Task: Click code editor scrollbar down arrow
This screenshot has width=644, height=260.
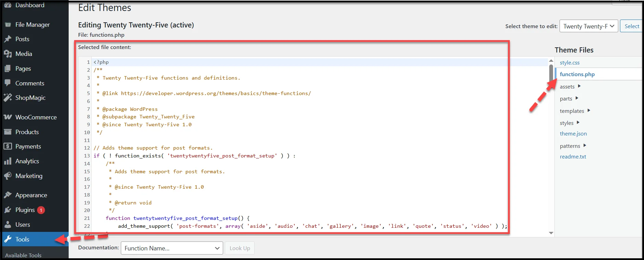Action: (x=551, y=233)
